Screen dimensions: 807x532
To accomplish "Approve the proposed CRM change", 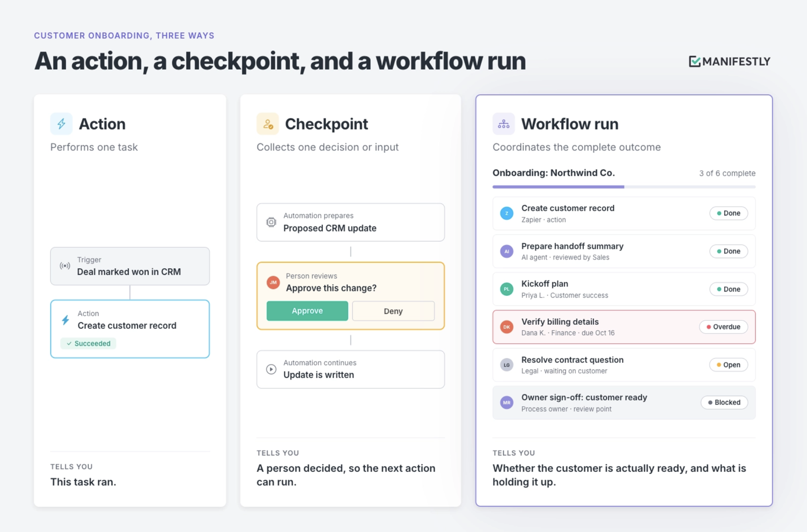I will point(307,311).
